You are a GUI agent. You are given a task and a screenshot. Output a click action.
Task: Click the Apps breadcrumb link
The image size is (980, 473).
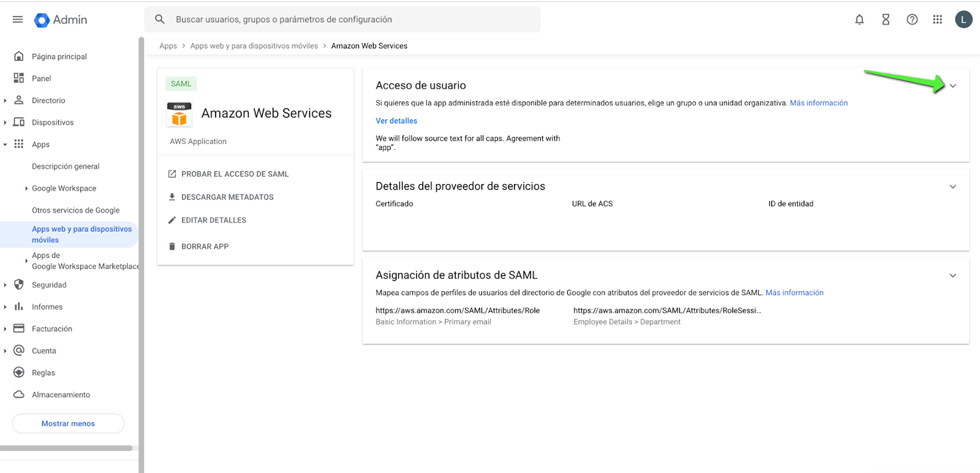tap(168, 46)
